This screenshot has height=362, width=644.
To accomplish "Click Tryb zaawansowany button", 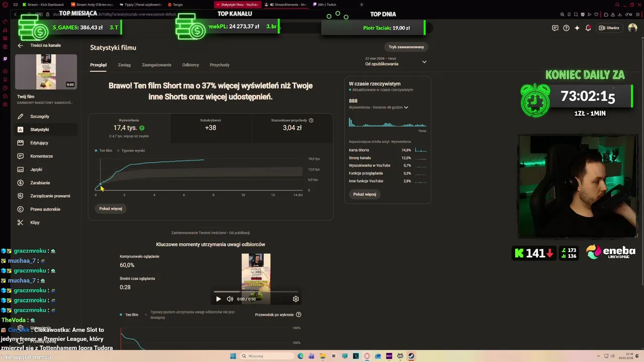I will [x=406, y=47].
